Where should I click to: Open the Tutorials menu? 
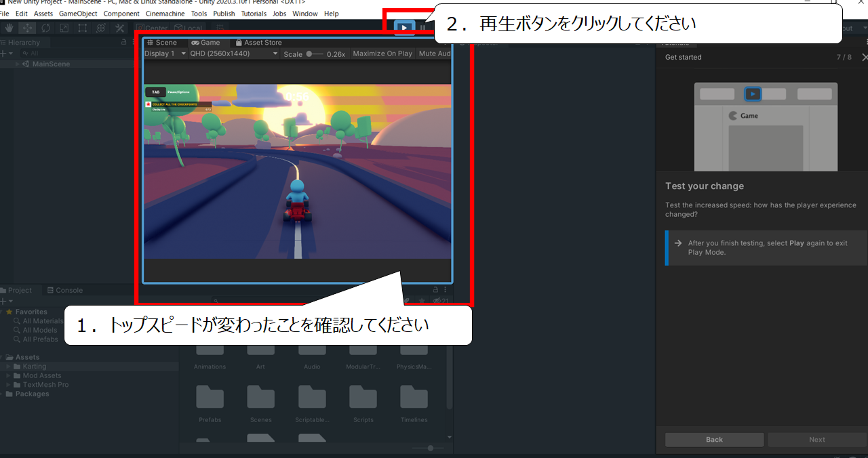[x=254, y=14]
